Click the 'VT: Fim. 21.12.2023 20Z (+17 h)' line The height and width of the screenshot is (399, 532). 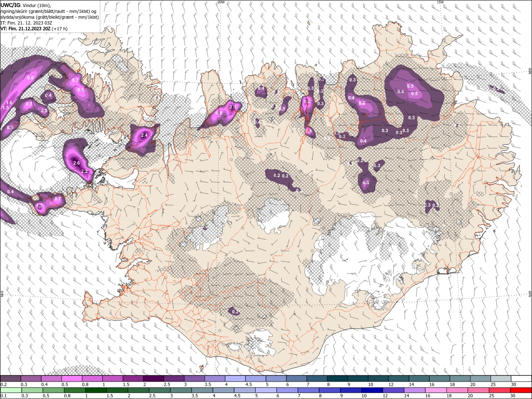(x=34, y=29)
